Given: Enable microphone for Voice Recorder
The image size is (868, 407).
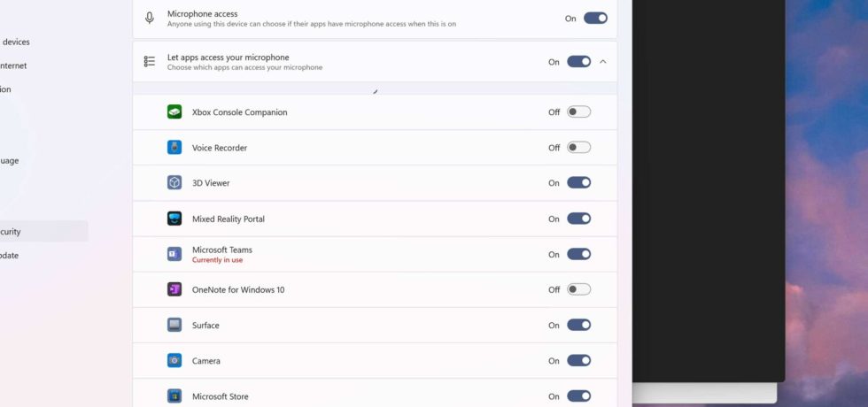Looking at the screenshot, I should coord(579,147).
